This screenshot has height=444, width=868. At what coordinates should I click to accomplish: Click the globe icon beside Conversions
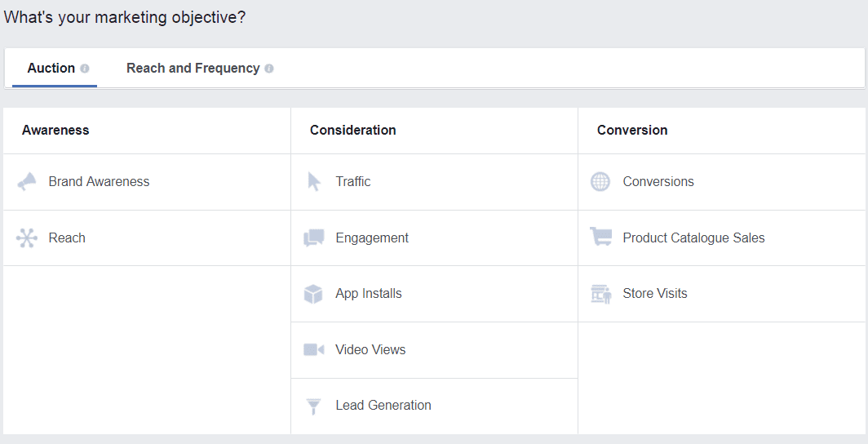pos(600,182)
